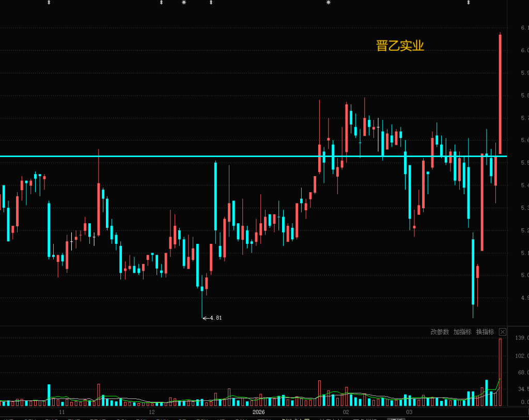Click the double-arrow marker right of first star
Screen dimensions: 529x420
pyautogui.click(x=211, y=3)
